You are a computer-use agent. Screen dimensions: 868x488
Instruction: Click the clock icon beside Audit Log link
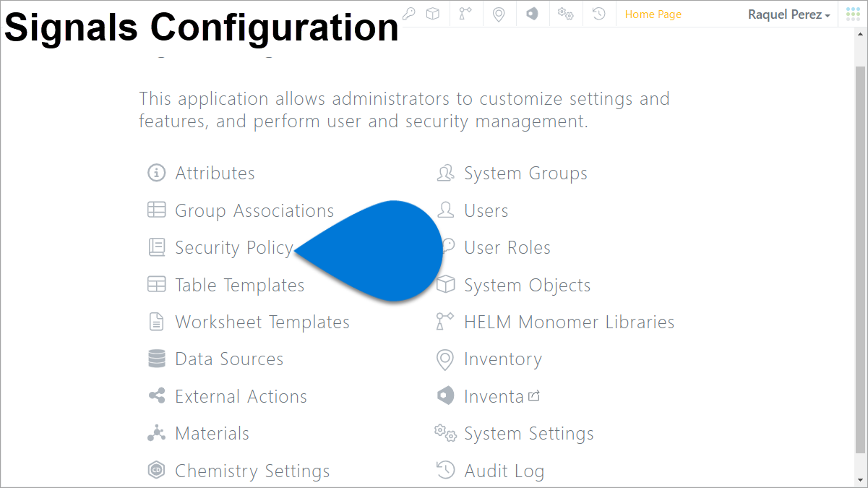(x=445, y=471)
